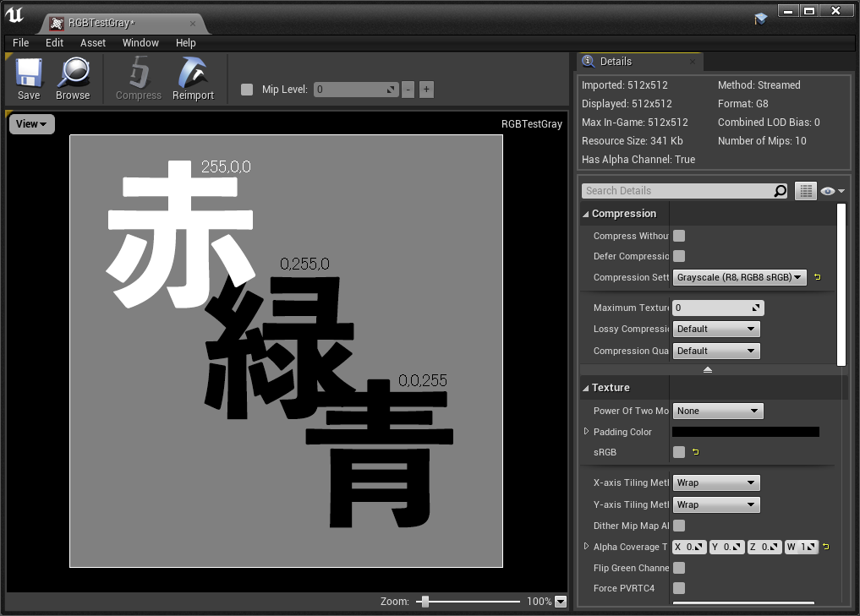Select the Details panel tab
Viewport: 860px width, 616px height.
click(641, 62)
